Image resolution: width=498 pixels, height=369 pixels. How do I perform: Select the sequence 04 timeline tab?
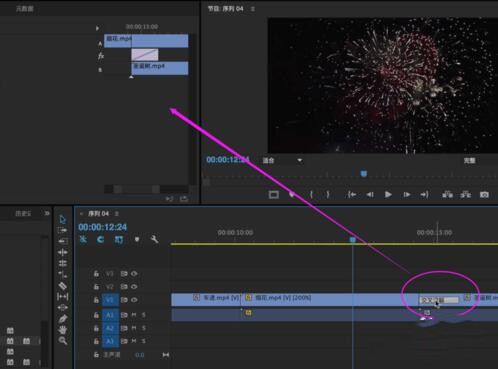tap(98, 214)
